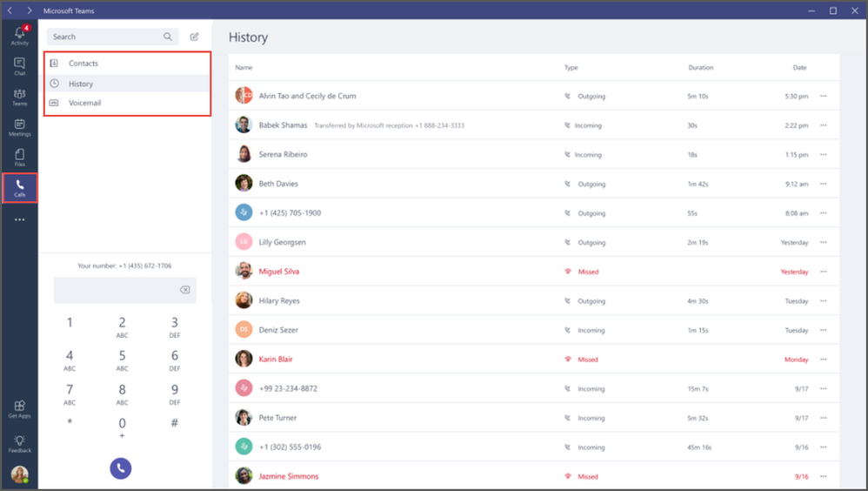Click the new chat compose icon
Screen dimensions: 868x491
[194, 37]
